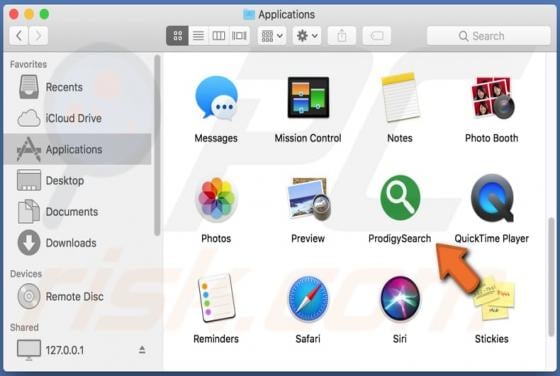Open the Safari app icon
The width and height of the screenshot is (560, 376).
pyautogui.click(x=308, y=299)
